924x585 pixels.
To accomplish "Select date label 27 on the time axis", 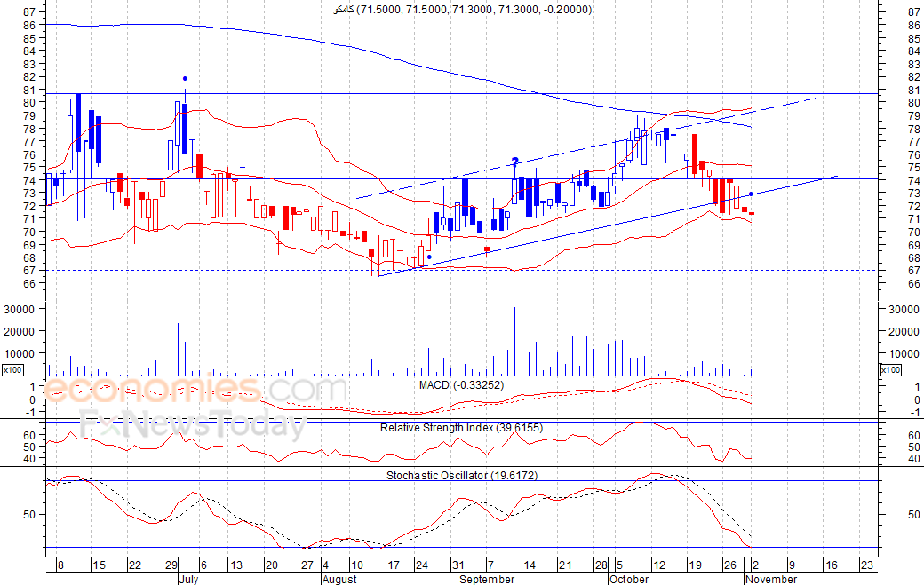I will click(x=307, y=565).
